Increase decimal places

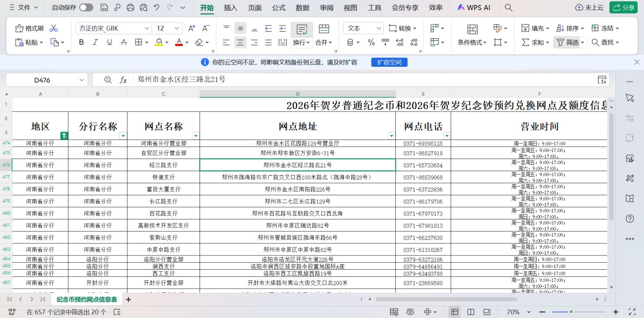[400, 42]
